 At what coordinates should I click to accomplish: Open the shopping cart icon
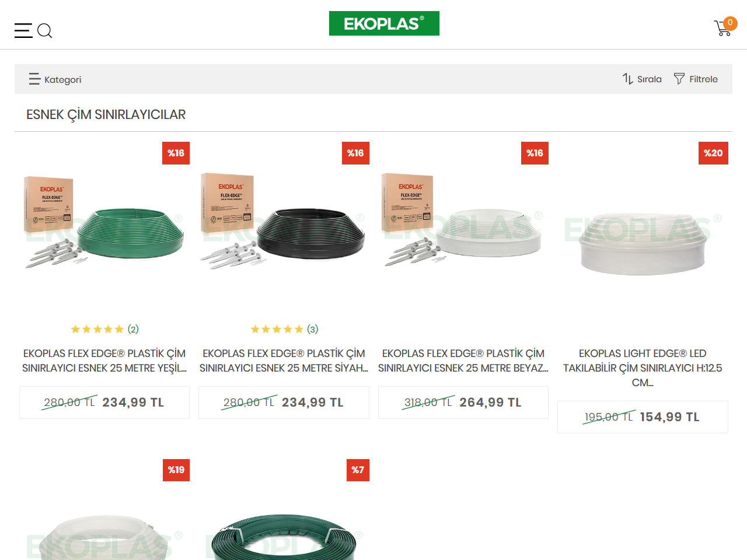tap(722, 28)
